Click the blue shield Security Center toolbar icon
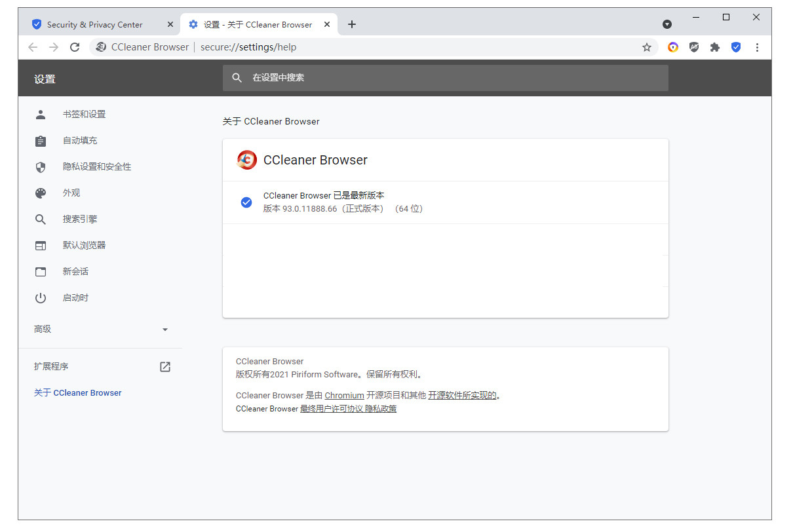 (736, 47)
